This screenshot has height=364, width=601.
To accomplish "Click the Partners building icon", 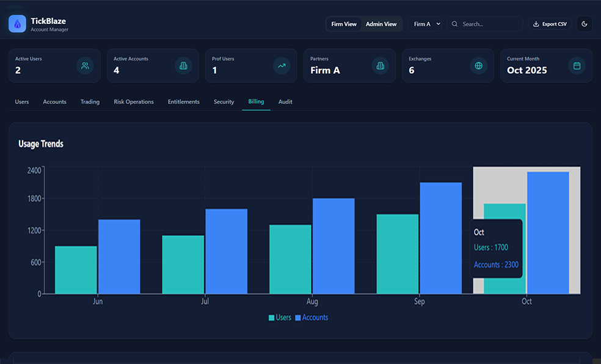I will 380,66.
